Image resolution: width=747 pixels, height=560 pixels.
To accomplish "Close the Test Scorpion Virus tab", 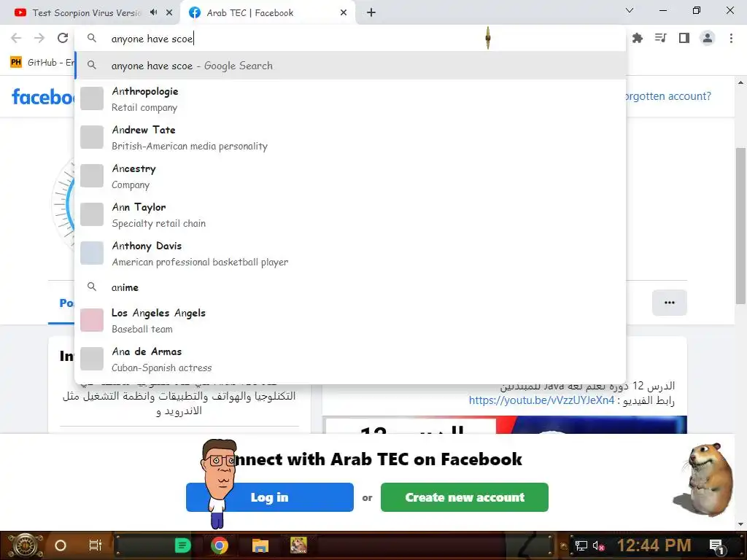I will (x=169, y=12).
